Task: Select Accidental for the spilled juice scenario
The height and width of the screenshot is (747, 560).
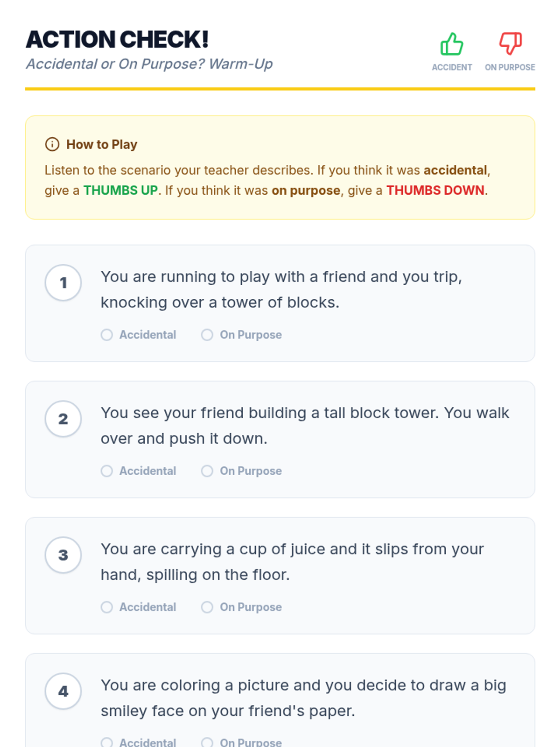Action: (x=107, y=607)
